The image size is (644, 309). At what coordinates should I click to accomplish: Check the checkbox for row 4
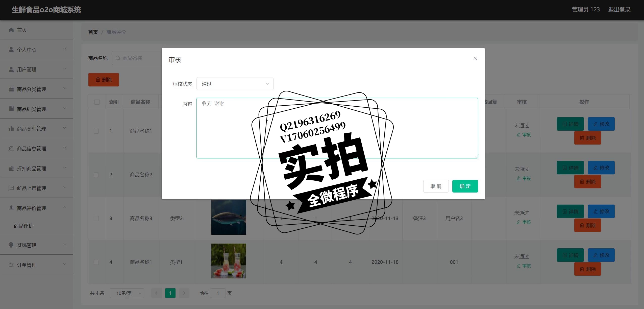[x=96, y=262]
